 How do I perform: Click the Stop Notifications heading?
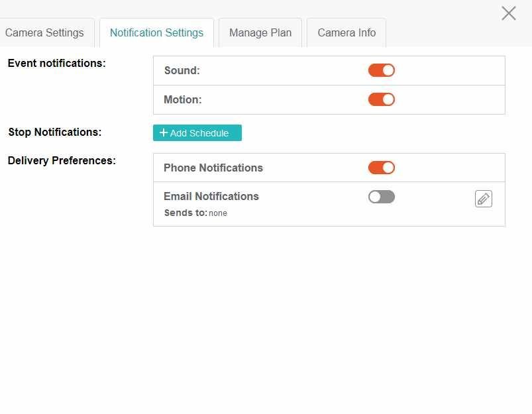[54, 132]
